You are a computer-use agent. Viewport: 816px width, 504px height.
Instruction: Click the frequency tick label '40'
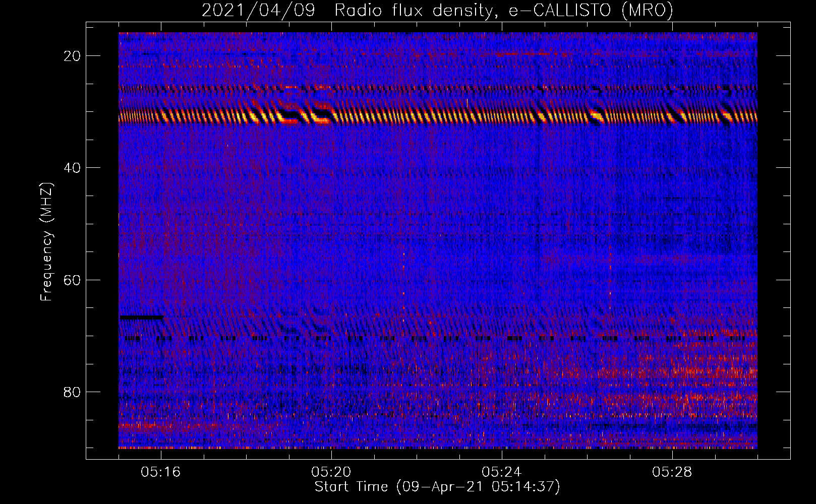click(72, 168)
